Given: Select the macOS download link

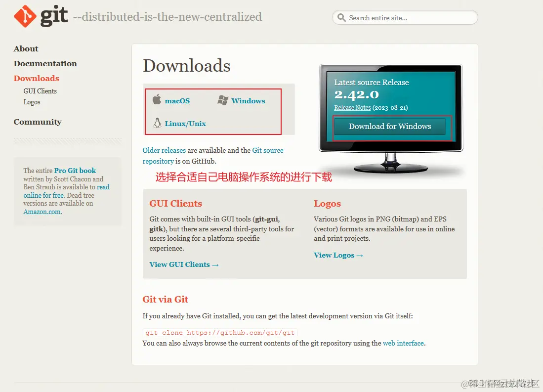Looking at the screenshot, I should pyautogui.click(x=177, y=101).
